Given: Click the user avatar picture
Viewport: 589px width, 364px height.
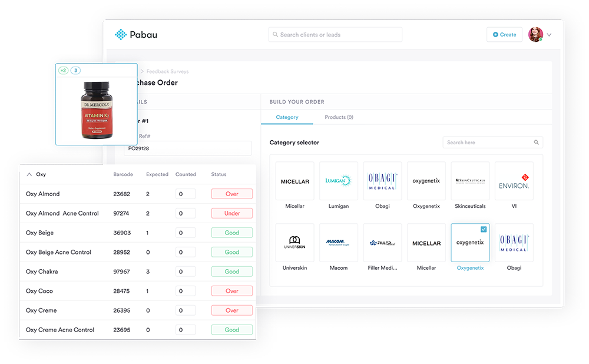Looking at the screenshot, I should coord(535,35).
